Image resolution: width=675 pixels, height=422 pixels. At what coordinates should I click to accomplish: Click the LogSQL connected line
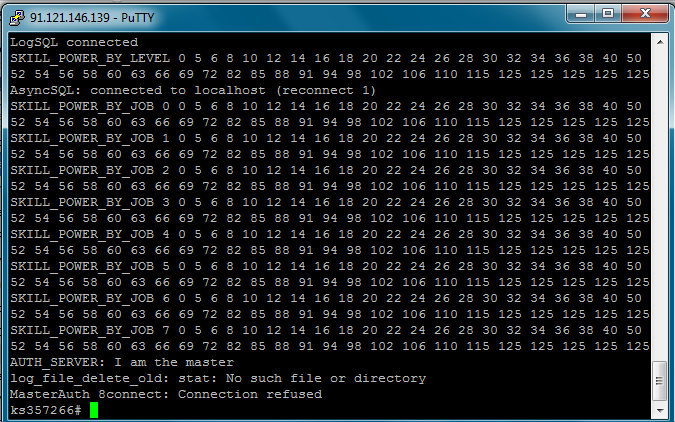(x=74, y=42)
